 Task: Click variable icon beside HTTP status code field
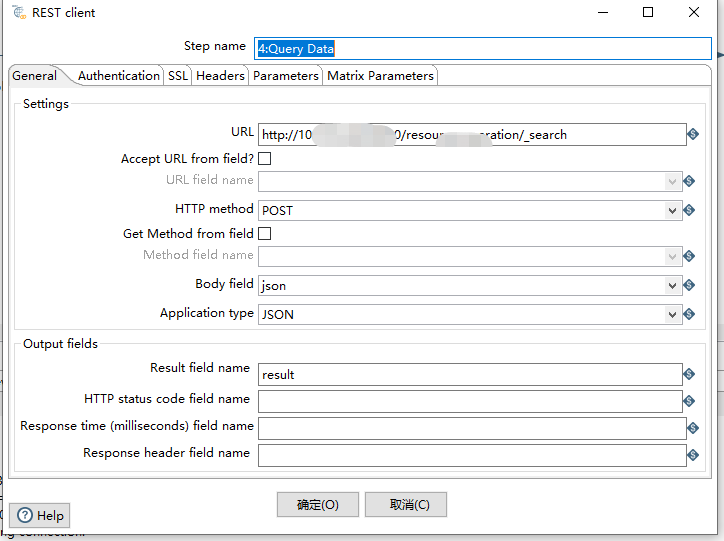click(689, 401)
